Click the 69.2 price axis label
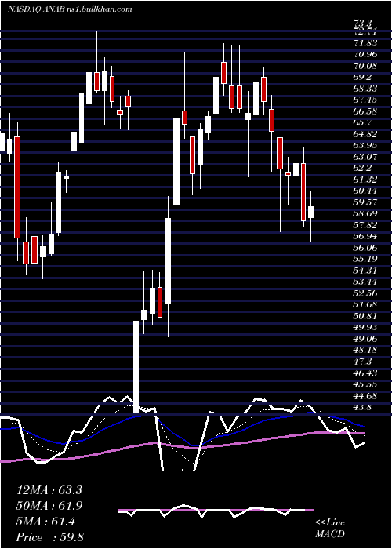The width and height of the screenshot is (392, 549). pos(363,77)
